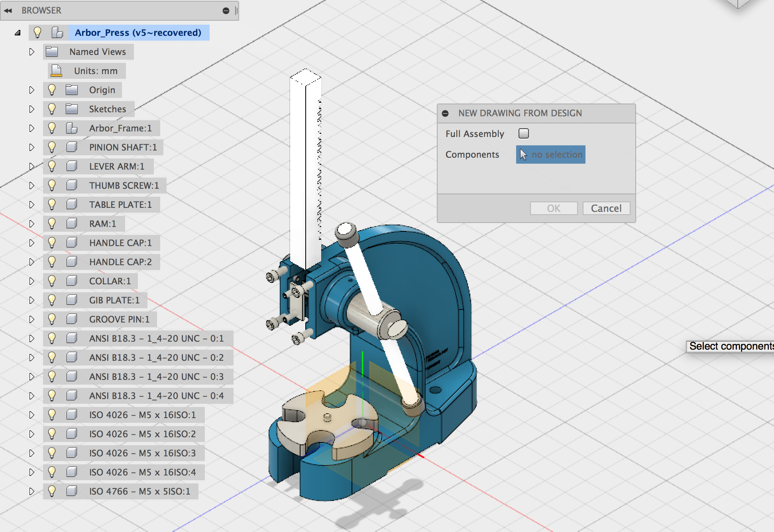This screenshot has height=532, width=774.
Task: Expand the Named Views folder
Action: click(31, 52)
